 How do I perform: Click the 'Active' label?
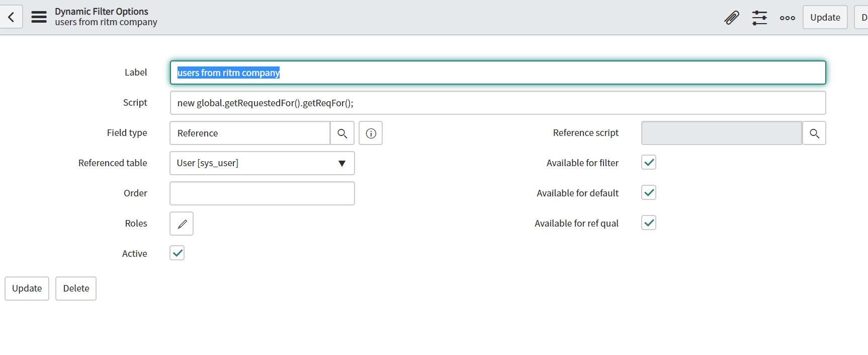tap(134, 253)
